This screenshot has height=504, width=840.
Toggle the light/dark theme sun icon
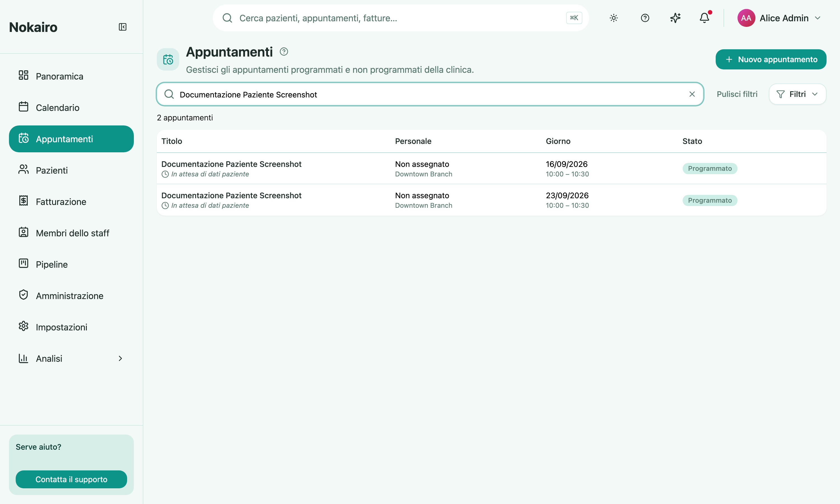click(613, 18)
